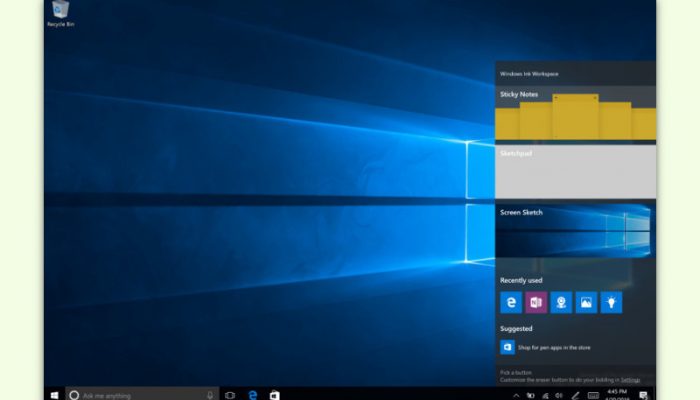Click the Store icon under Suggested
700x400 pixels.
click(x=508, y=347)
